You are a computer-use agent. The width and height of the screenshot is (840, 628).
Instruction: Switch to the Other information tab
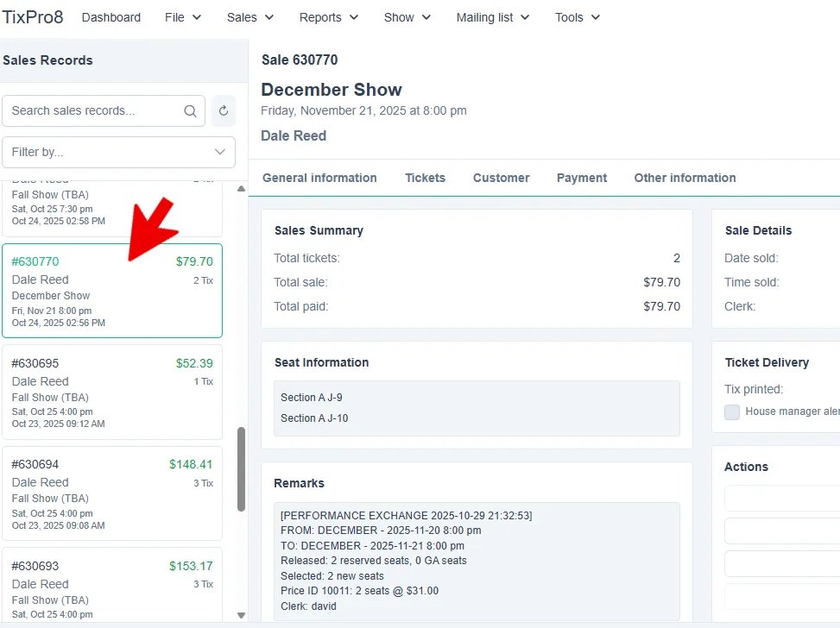point(685,178)
